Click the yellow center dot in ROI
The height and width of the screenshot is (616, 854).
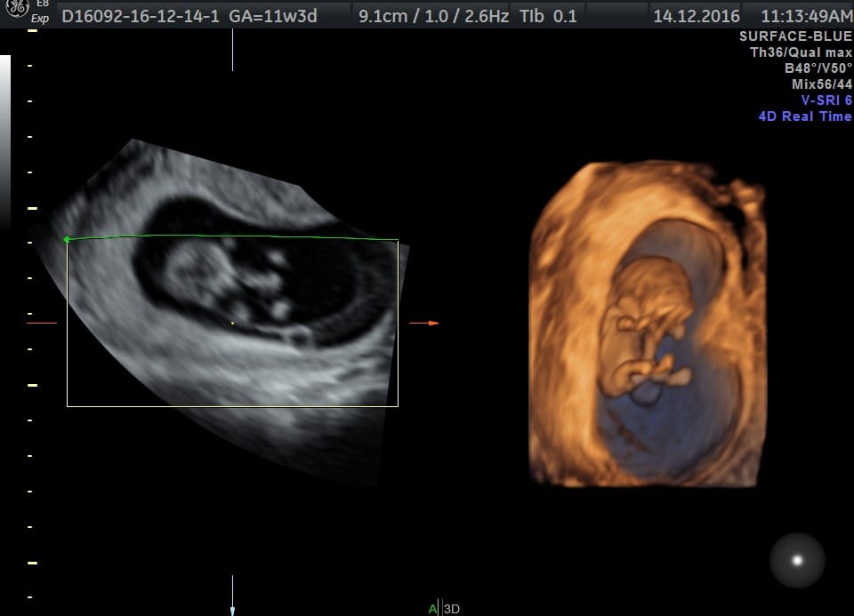coord(232,323)
